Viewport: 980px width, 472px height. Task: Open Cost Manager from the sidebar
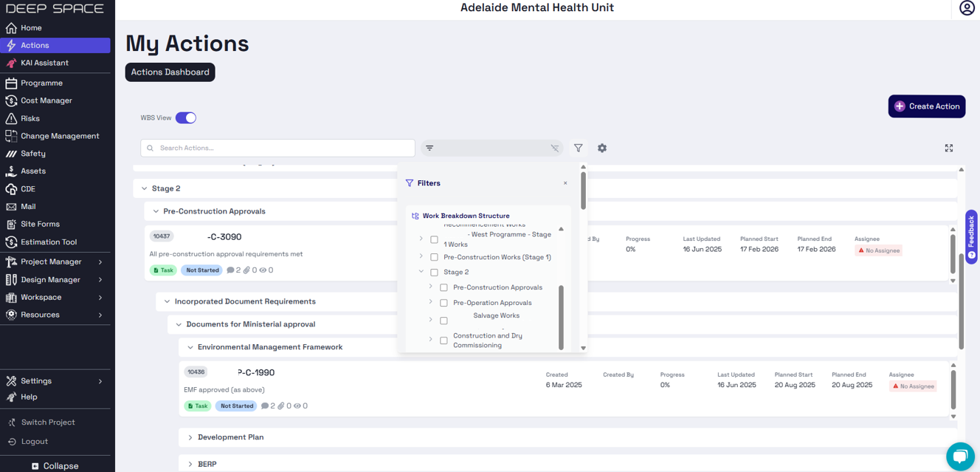(46, 100)
